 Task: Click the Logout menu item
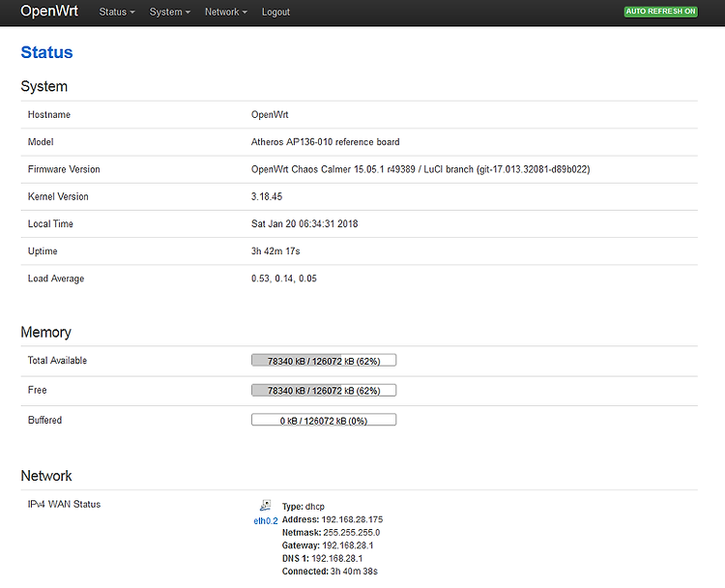276,12
